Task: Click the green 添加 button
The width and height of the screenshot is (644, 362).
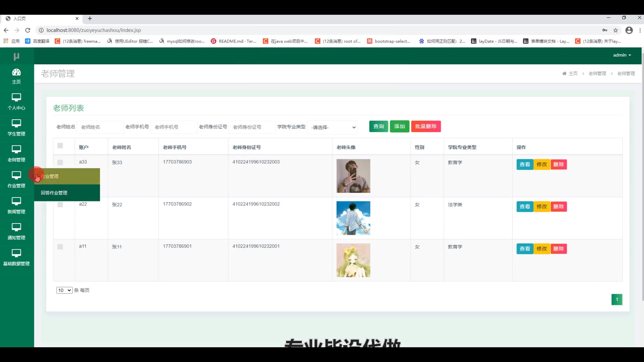Action: pos(399,126)
